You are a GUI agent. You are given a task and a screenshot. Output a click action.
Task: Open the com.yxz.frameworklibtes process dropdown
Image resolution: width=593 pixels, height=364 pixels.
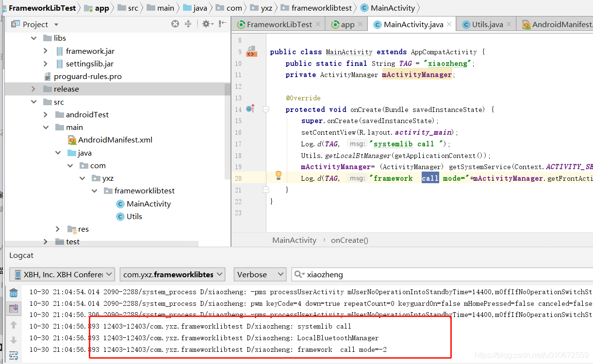click(x=172, y=274)
